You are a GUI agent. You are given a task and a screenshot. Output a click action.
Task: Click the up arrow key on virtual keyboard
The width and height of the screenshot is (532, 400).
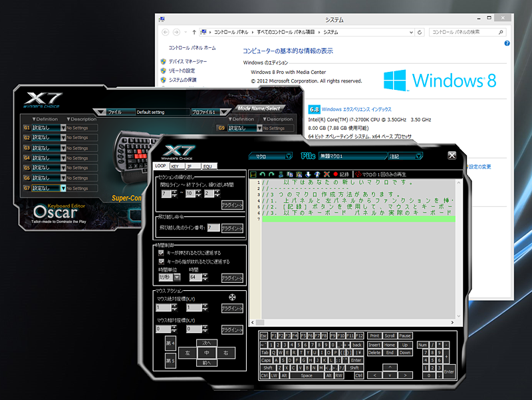pos(390,367)
